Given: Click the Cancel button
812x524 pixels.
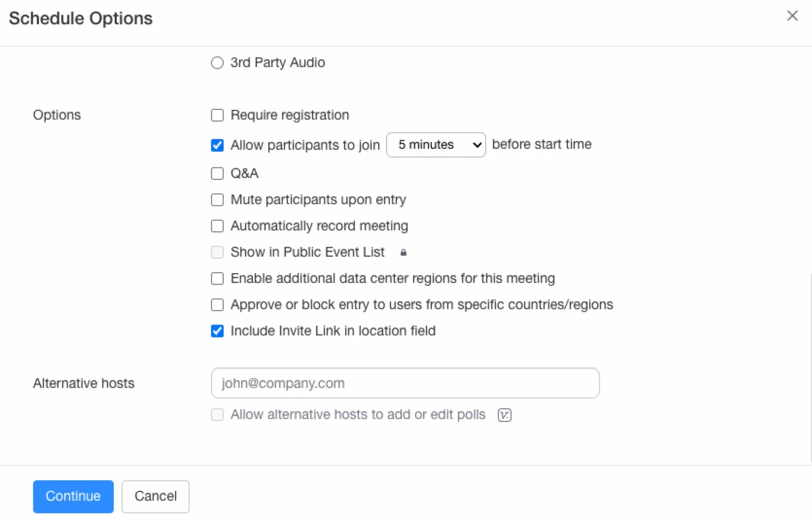Looking at the screenshot, I should 155,496.
